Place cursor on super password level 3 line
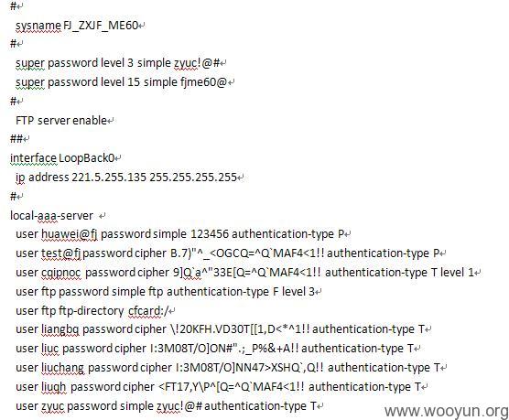This screenshot has width=509, height=420. (118, 63)
